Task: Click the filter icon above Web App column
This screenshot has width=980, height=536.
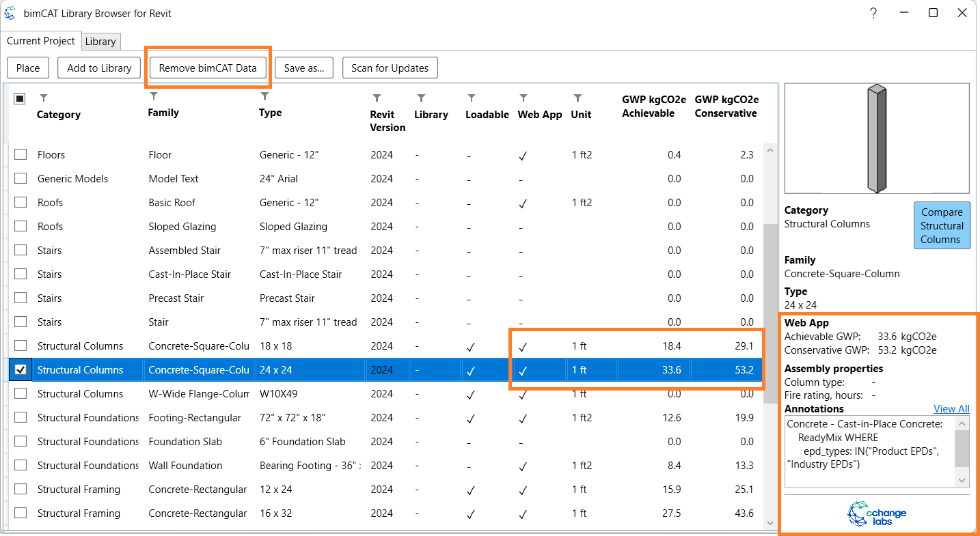Action: coord(523,98)
